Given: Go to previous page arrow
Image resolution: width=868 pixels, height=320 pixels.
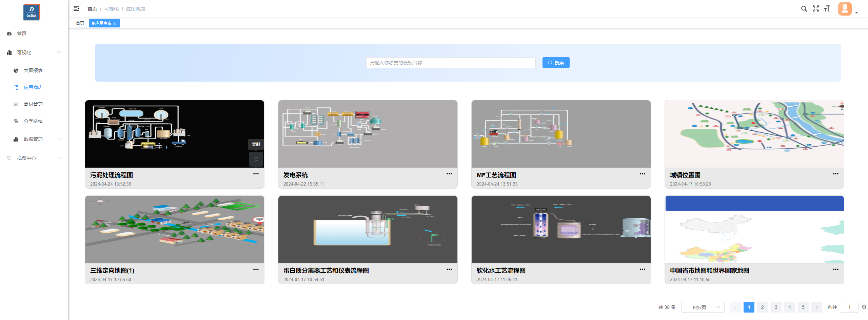Looking at the screenshot, I should click(x=735, y=307).
